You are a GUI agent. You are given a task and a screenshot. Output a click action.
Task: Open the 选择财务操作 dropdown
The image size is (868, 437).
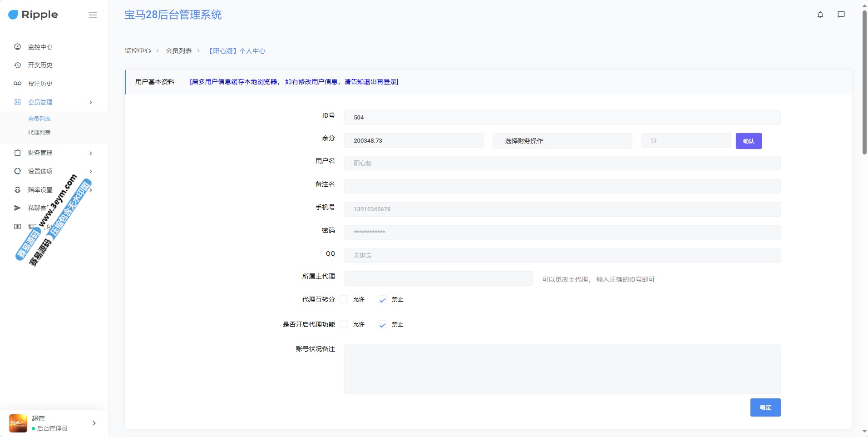562,141
